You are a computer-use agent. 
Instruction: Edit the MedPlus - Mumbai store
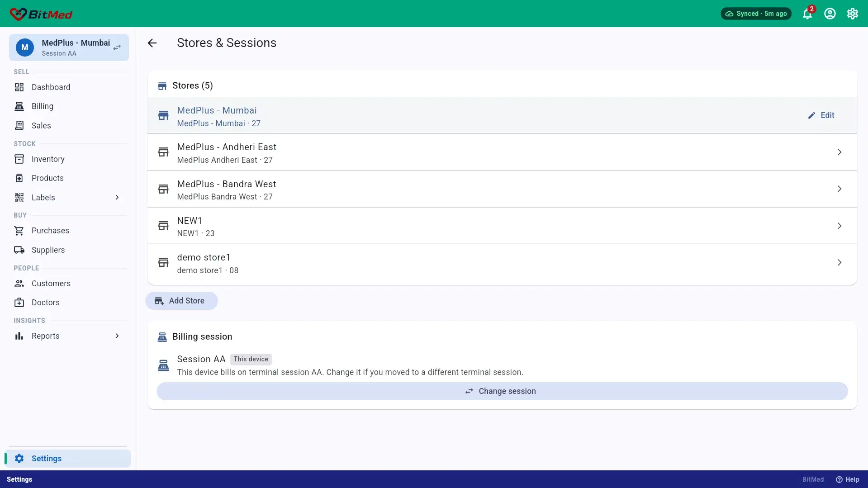click(x=821, y=115)
